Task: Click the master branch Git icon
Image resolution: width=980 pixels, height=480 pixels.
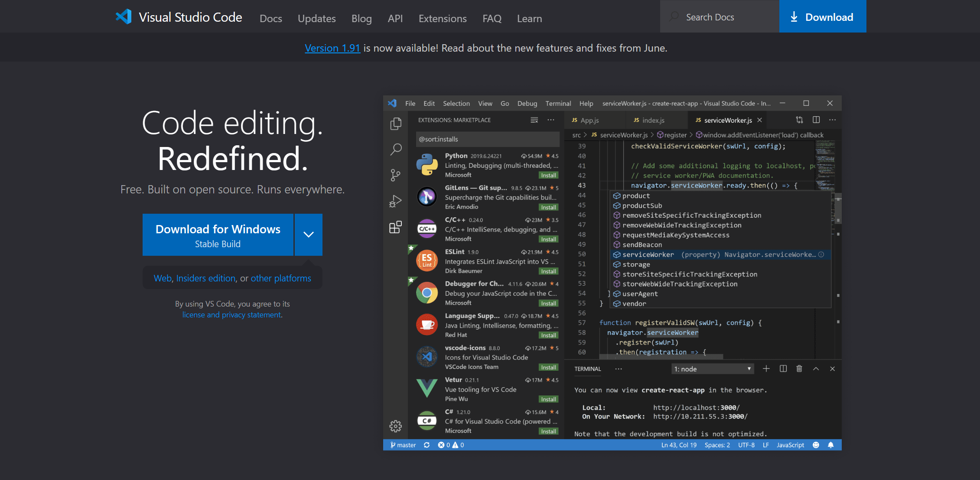Action: pyautogui.click(x=391, y=444)
